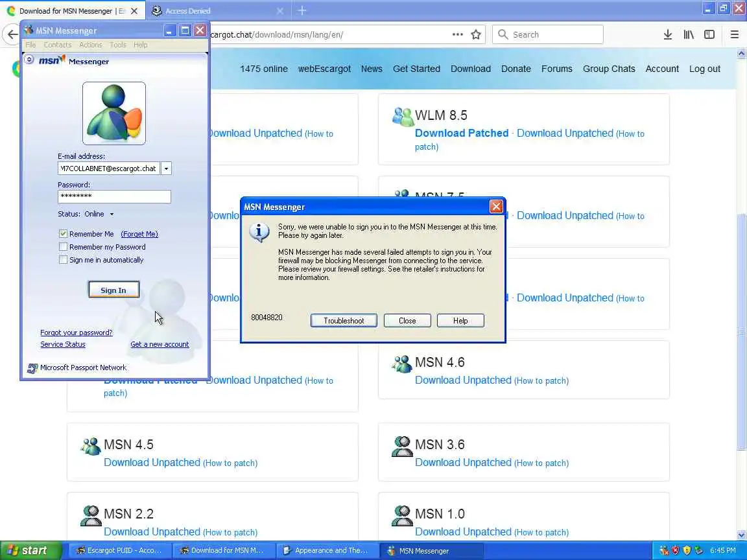The width and height of the screenshot is (747, 560).
Task: Click Close in the error dialog
Action: click(407, 320)
